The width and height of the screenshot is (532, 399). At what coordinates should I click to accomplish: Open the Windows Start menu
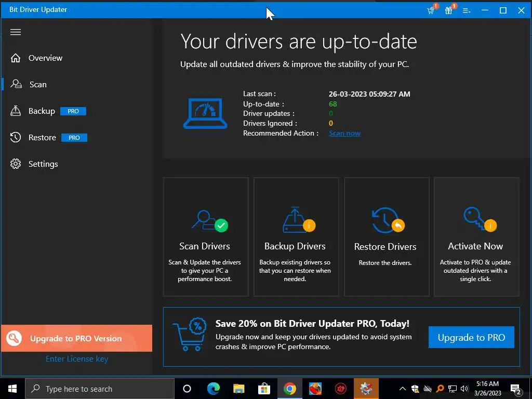(12, 389)
